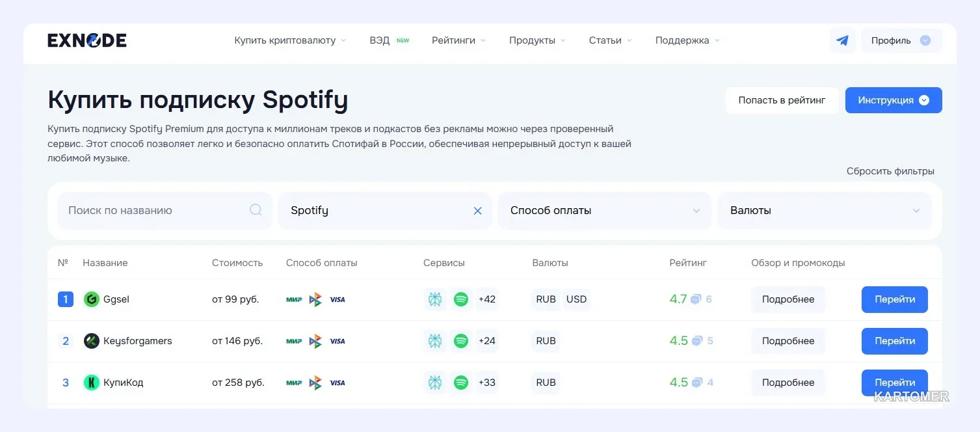Click Перейти for Ggsel
The image size is (980, 432).
click(x=895, y=299)
